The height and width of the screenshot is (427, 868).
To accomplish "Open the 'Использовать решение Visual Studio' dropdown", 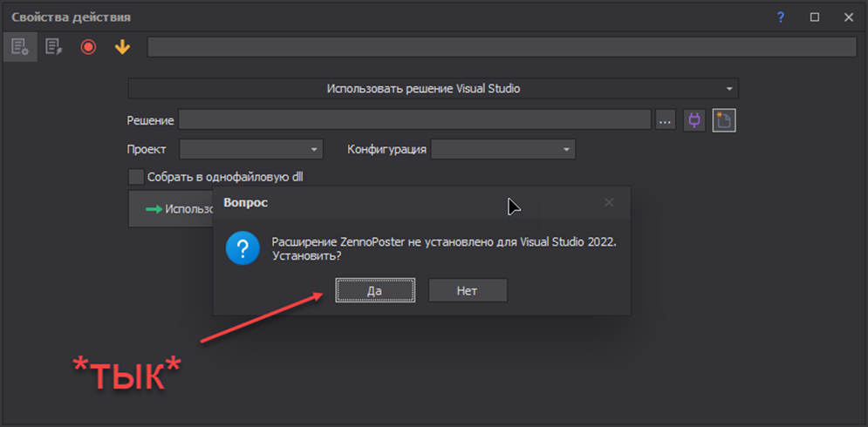I will (434, 89).
